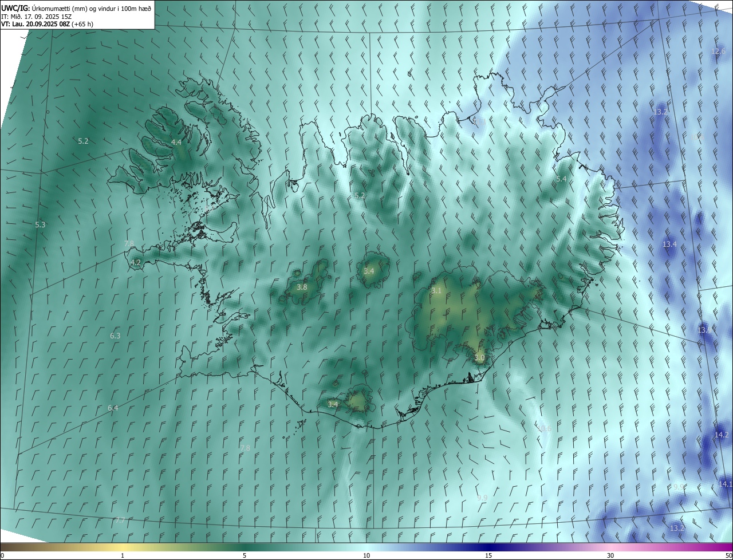
Task: Click the yellow section of the color scale
Action: click(x=123, y=547)
